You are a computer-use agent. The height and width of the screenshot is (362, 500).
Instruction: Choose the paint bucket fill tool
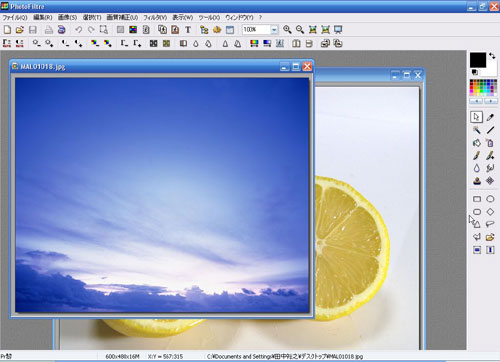[x=477, y=143]
